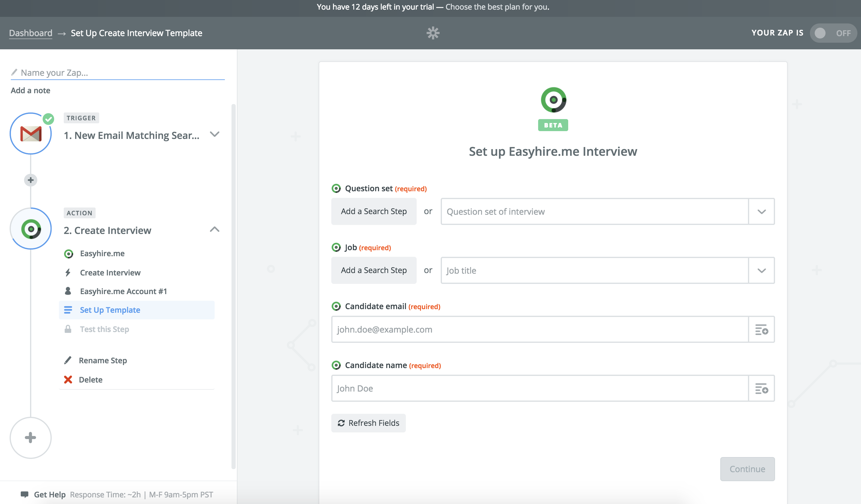Click the Name your Zap field
Viewport: 861px width, 504px height.
click(x=118, y=72)
